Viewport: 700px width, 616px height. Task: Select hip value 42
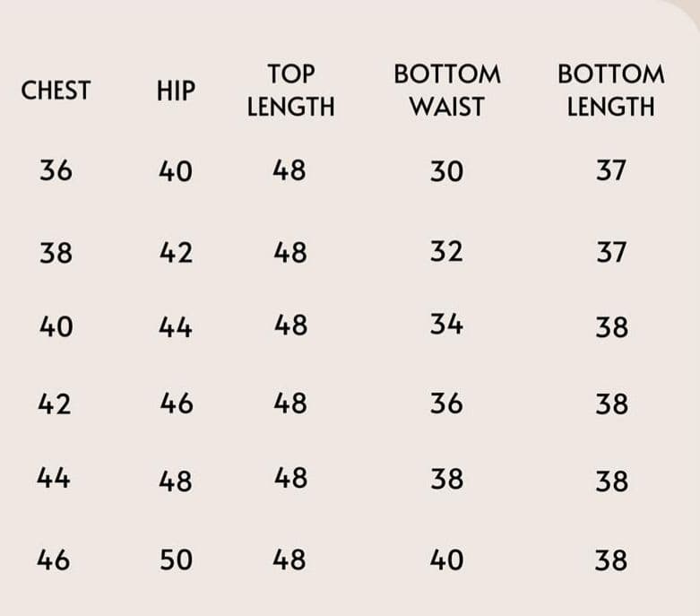(x=176, y=253)
